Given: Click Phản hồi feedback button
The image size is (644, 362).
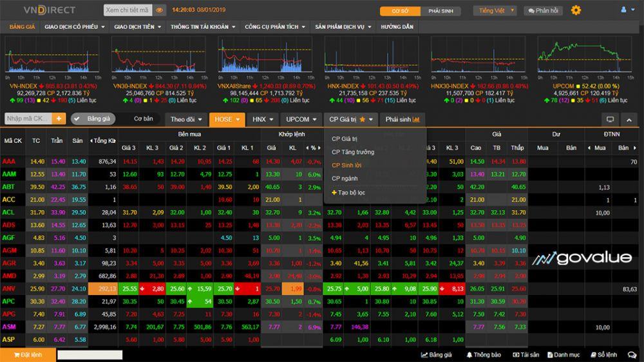Looking at the screenshot, I should pyautogui.click(x=543, y=11).
